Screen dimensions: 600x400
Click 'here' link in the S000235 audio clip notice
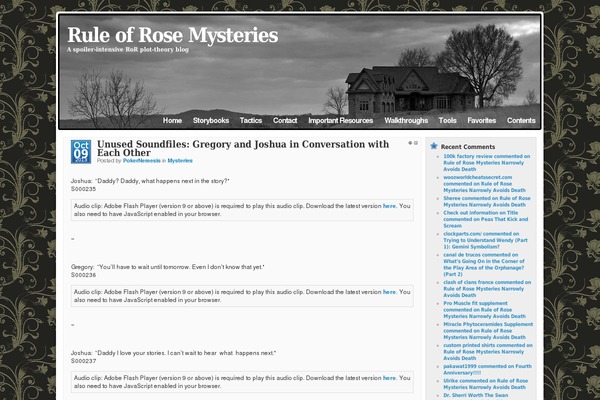389,206
